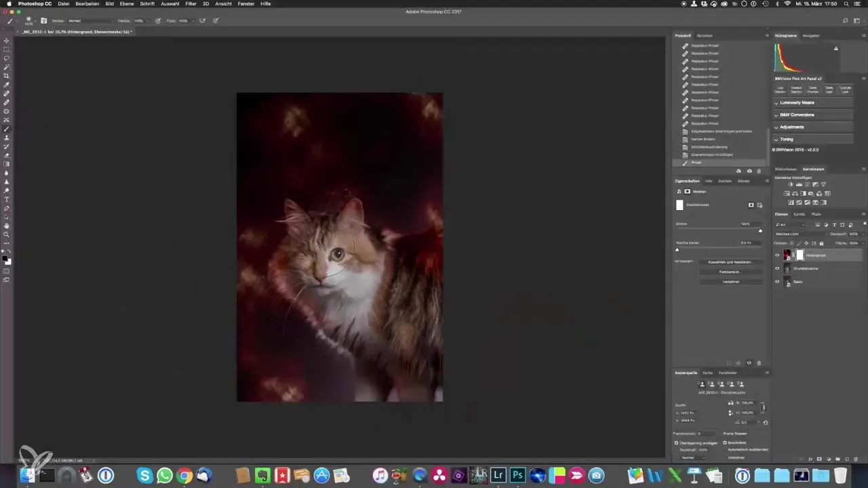Open brush settings panel toggle icon
This screenshot has height=488, width=868.
[43, 21]
